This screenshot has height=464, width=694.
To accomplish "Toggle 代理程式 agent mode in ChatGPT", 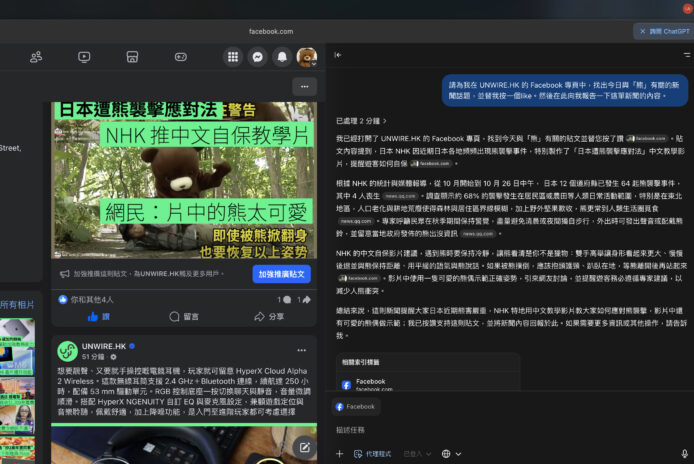I will click(x=373, y=453).
